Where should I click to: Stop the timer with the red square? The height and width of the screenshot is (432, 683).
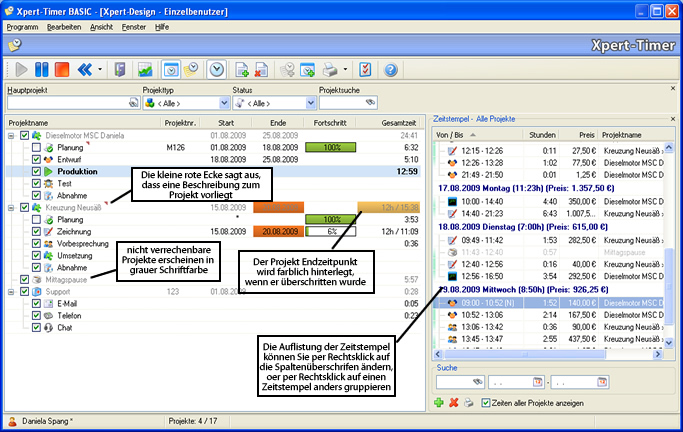tap(62, 70)
